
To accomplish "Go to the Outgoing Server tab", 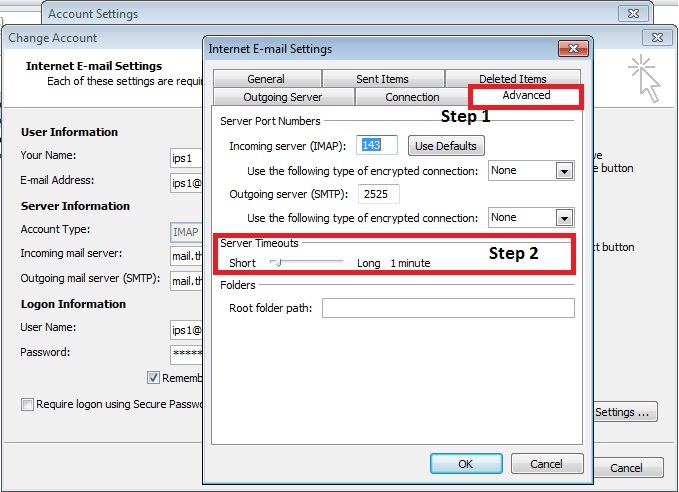I will click(x=284, y=97).
